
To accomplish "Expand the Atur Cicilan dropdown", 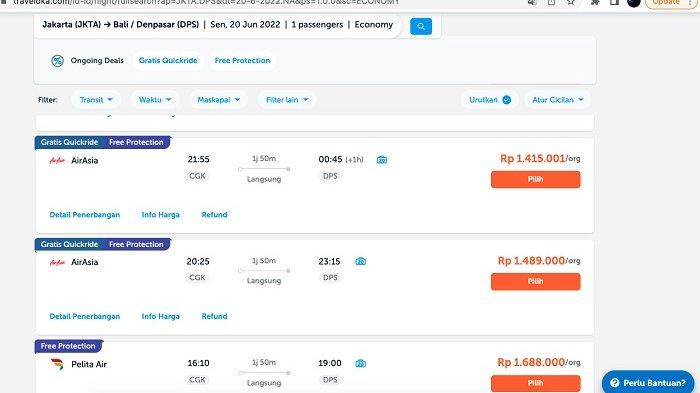I will pyautogui.click(x=558, y=100).
